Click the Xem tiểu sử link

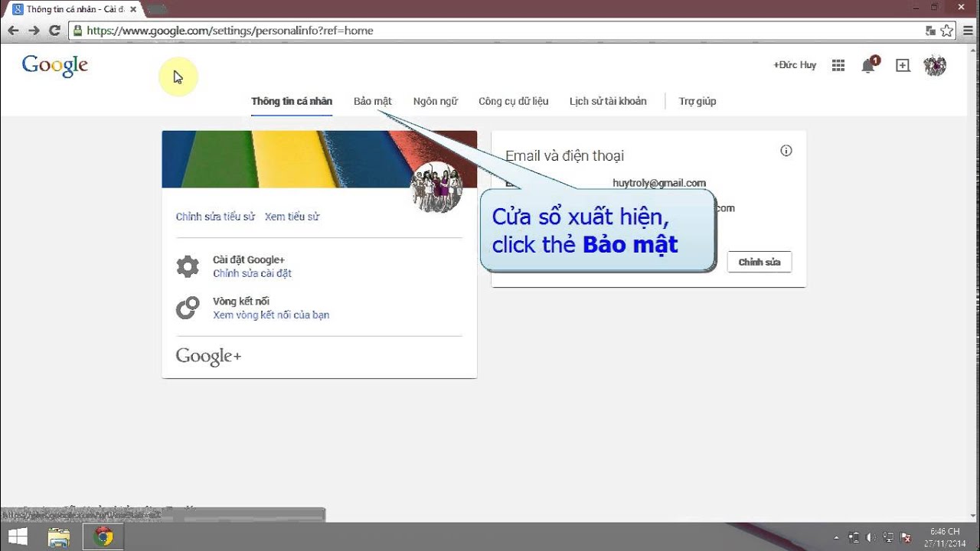click(x=292, y=217)
